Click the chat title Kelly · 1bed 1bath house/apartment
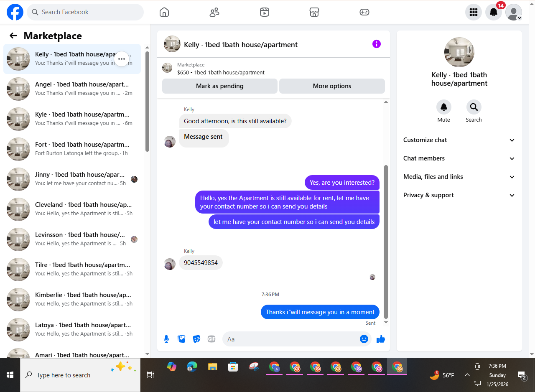 tap(241, 45)
